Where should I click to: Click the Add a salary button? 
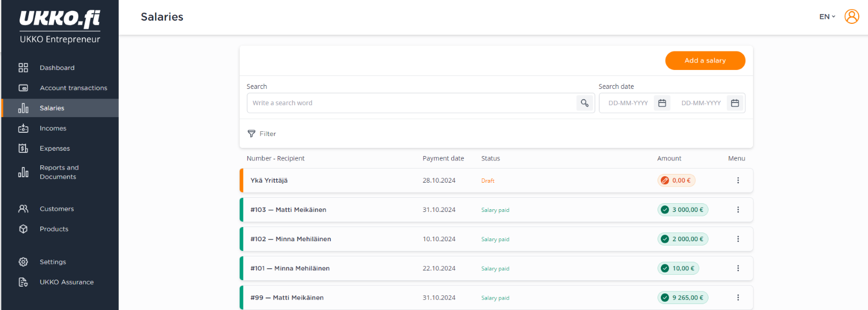[x=705, y=61]
